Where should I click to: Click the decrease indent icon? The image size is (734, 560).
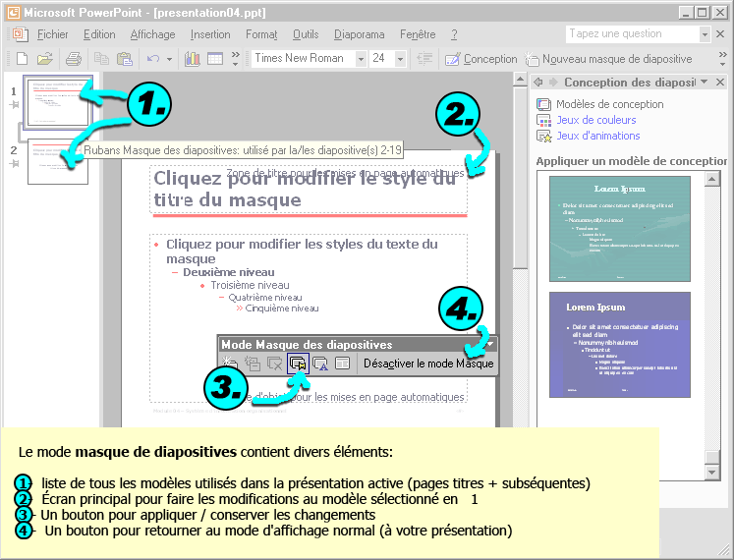(424, 59)
